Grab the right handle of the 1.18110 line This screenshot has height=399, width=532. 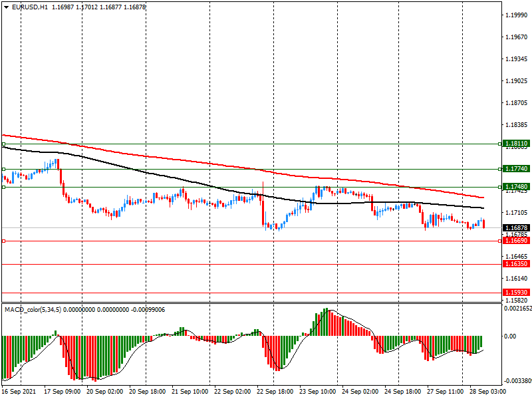click(500, 144)
